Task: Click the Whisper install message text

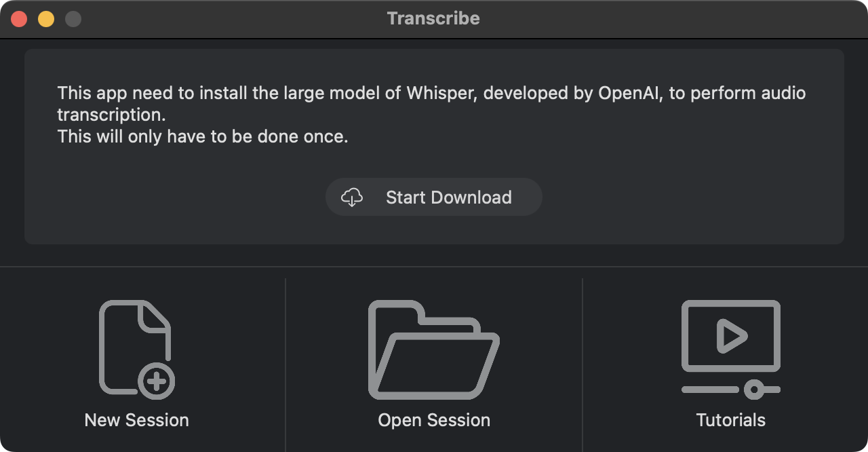Action: coord(431,94)
